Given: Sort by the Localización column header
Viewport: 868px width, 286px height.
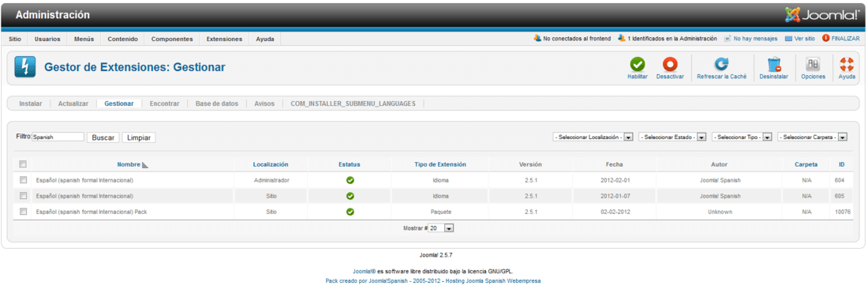Looking at the screenshot, I should (271, 164).
